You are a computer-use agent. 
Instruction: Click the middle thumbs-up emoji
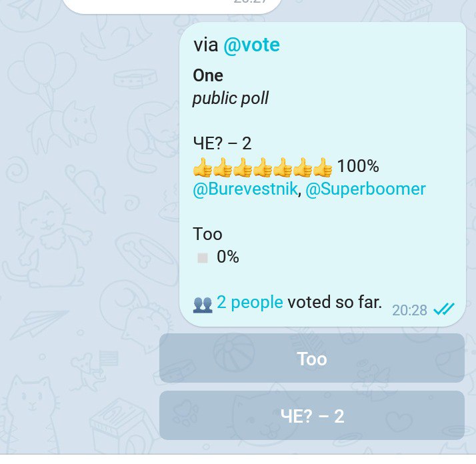tap(263, 167)
